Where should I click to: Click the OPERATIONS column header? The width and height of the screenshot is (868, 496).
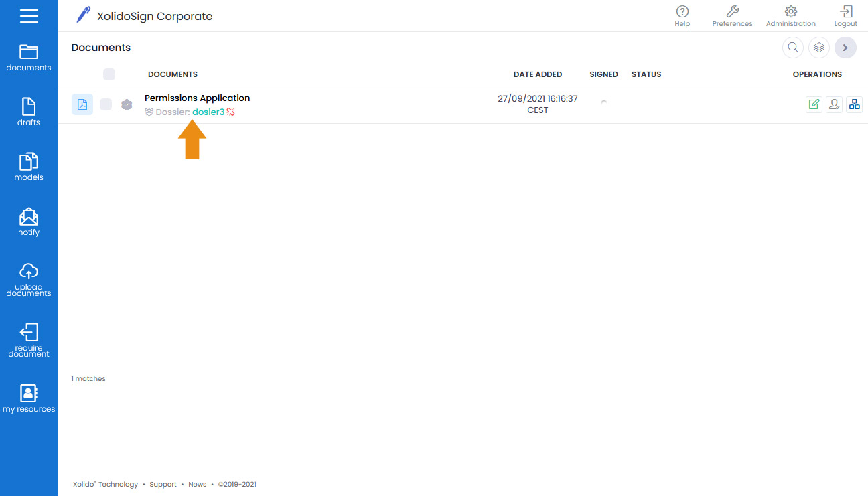[817, 74]
